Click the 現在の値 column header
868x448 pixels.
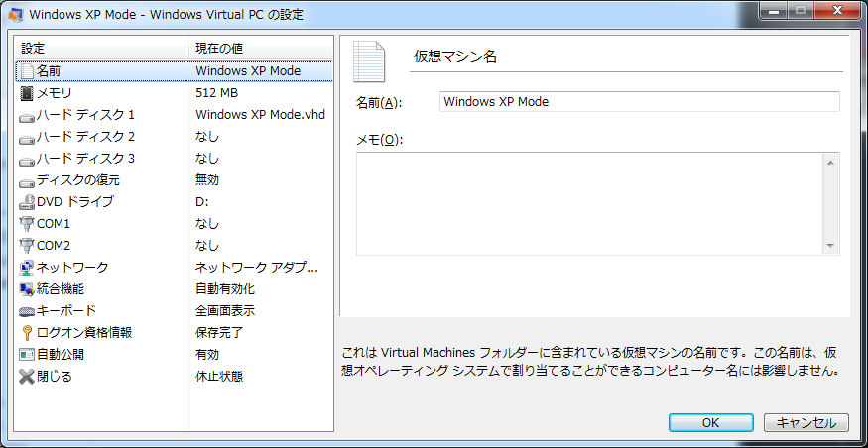pos(261,49)
